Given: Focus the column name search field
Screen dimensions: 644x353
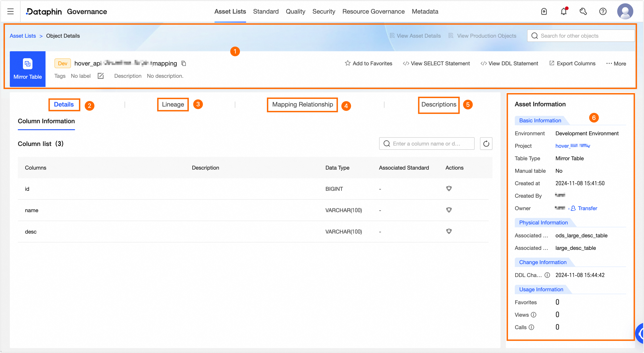Looking at the screenshot, I should [x=427, y=144].
